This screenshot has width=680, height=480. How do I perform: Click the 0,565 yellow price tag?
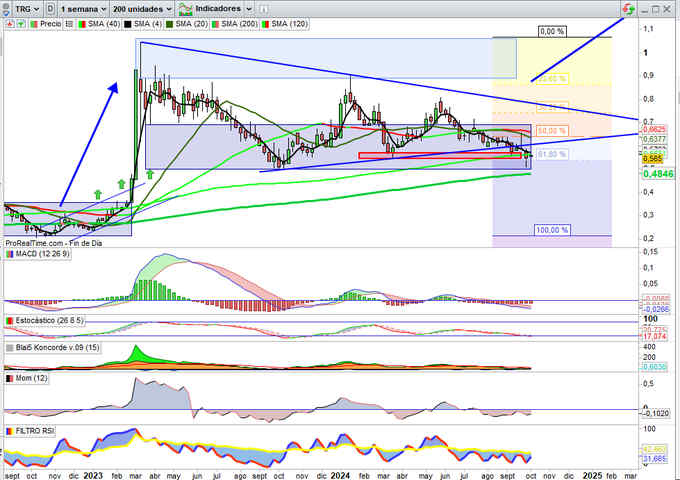coord(652,159)
